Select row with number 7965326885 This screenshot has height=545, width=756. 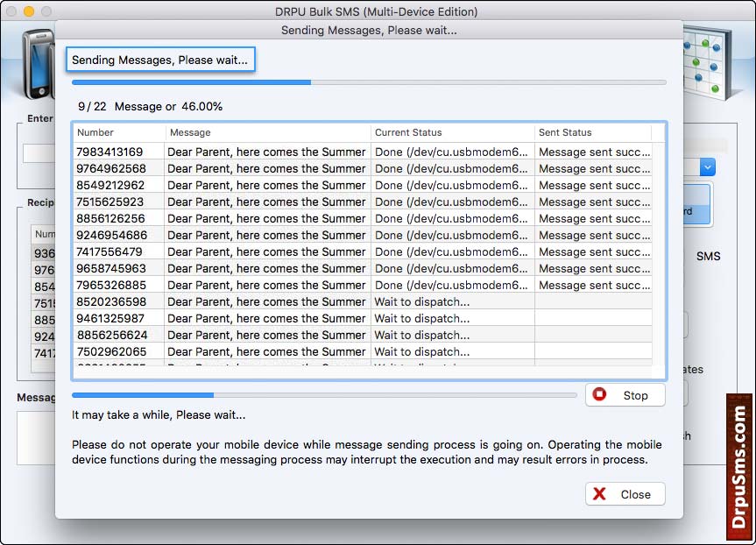363,285
